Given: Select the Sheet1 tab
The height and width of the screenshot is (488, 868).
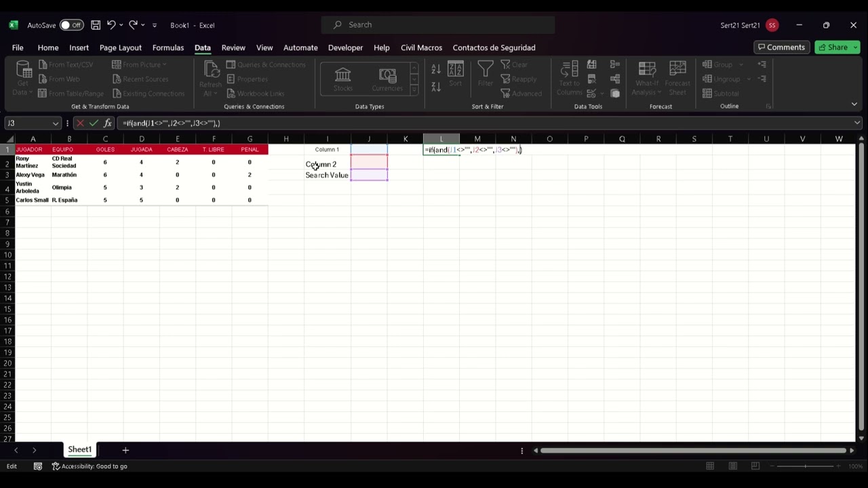Looking at the screenshot, I should [x=79, y=449].
